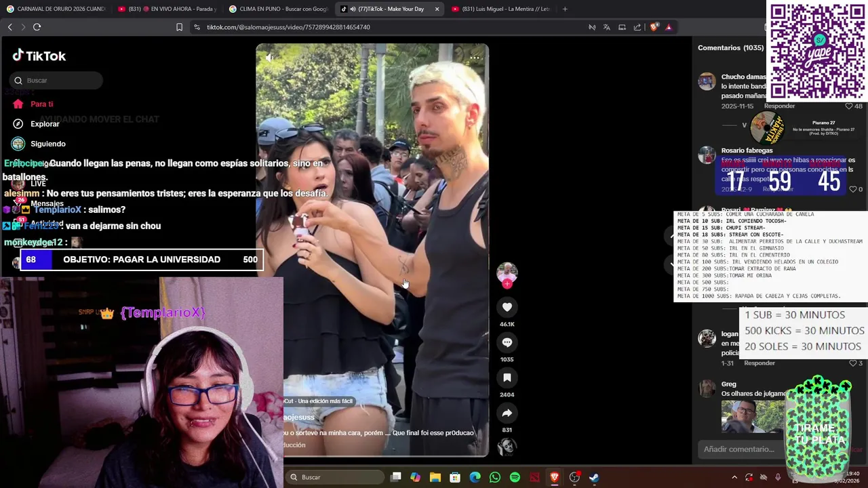Like Chucho damas comment (48 hearts)
This screenshot has width=868, height=488.
pyautogui.click(x=848, y=106)
